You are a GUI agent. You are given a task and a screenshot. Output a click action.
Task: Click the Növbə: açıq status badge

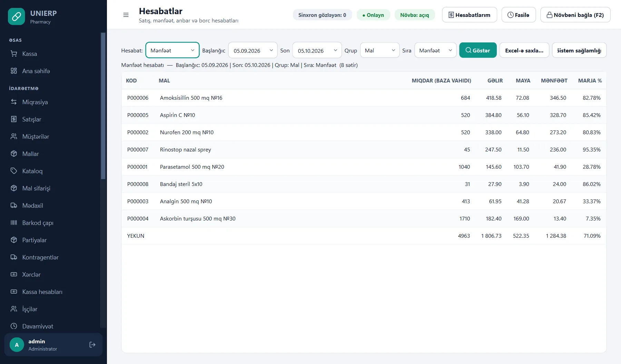pos(415,15)
